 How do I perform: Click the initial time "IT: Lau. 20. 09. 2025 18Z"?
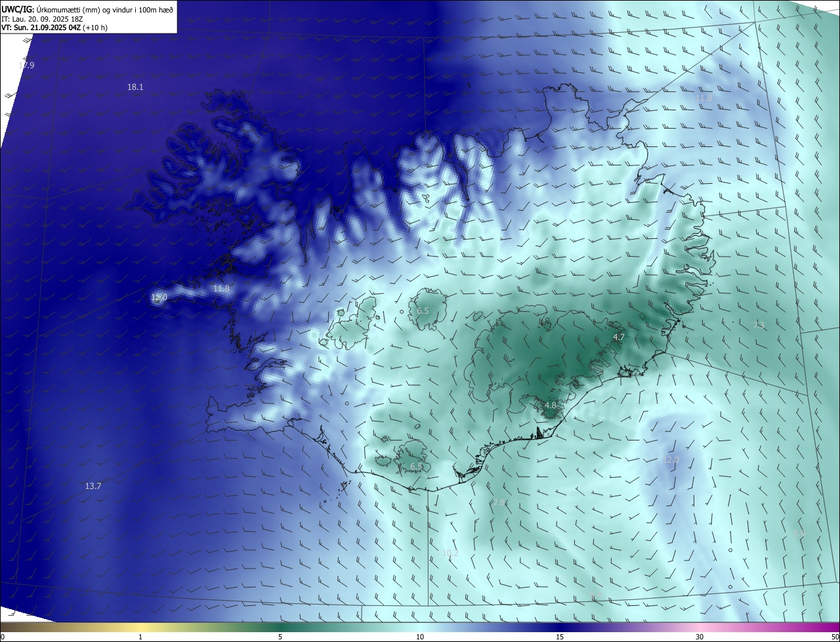click(43, 19)
